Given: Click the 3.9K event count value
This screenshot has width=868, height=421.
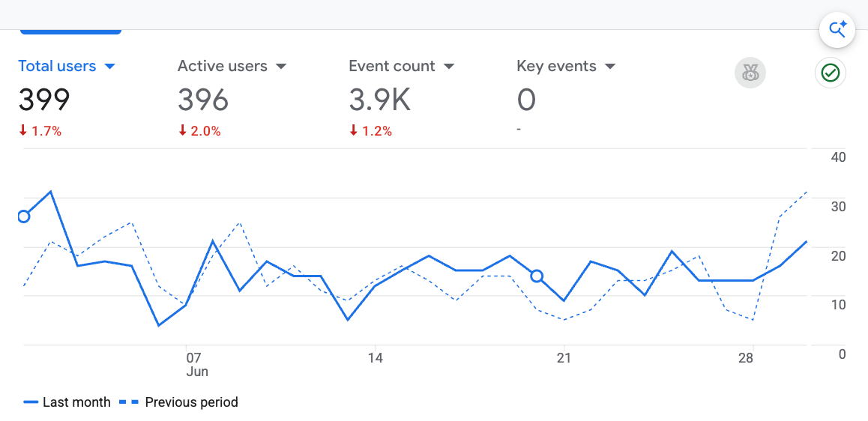Looking at the screenshot, I should 380,100.
